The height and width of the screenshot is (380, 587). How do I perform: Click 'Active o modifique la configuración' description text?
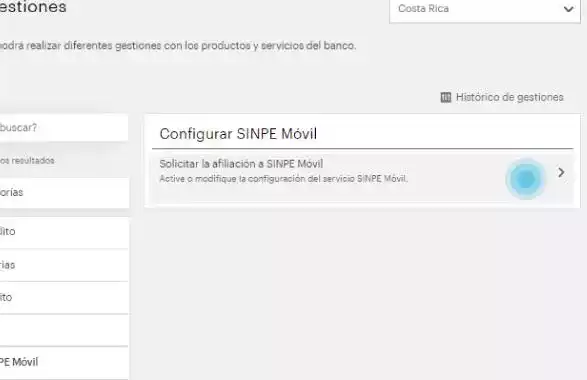tap(283, 179)
